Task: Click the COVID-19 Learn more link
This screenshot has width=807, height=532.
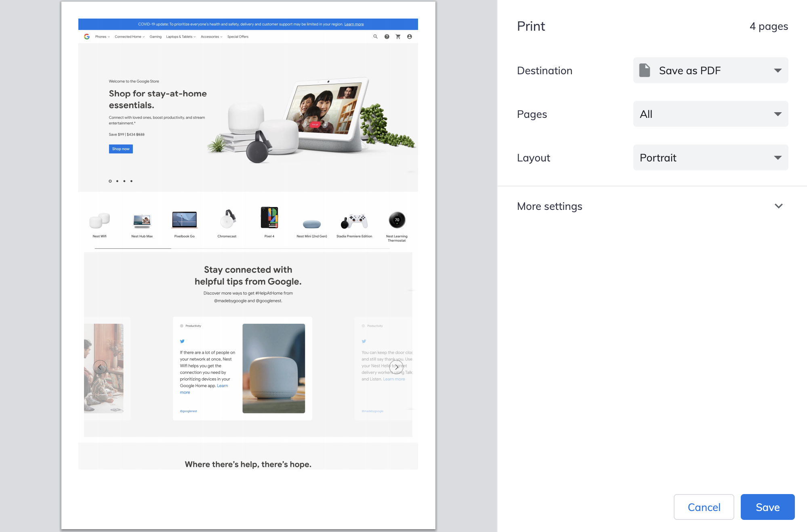Action: pos(354,24)
